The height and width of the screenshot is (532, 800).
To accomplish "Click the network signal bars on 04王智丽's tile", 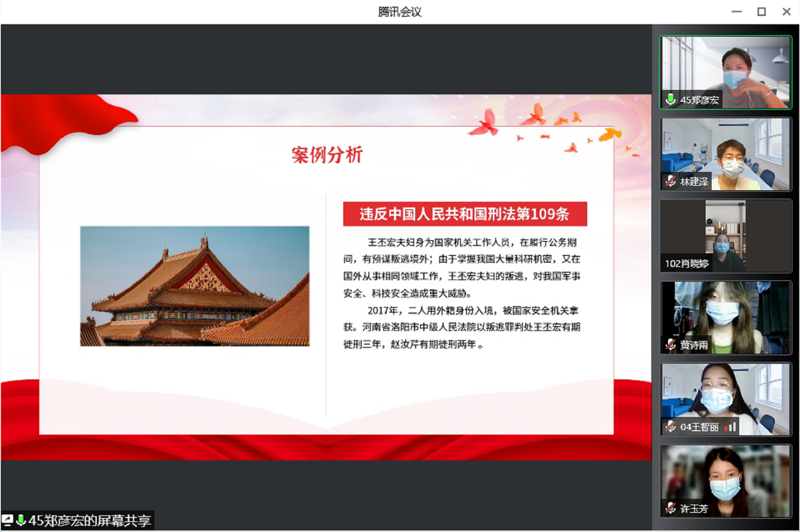I will [730, 427].
